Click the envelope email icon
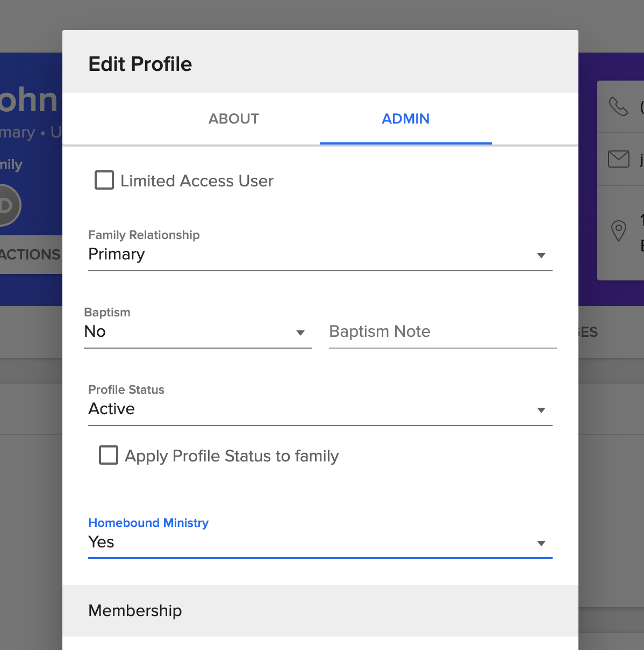 [619, 158]
